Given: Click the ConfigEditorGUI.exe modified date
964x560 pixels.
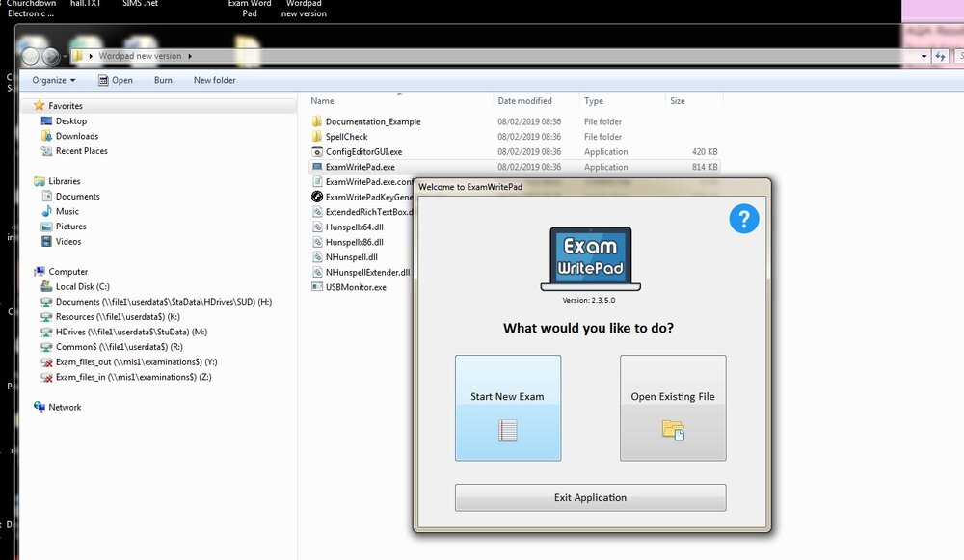Looking at the screenshot, I should (529, 152).
